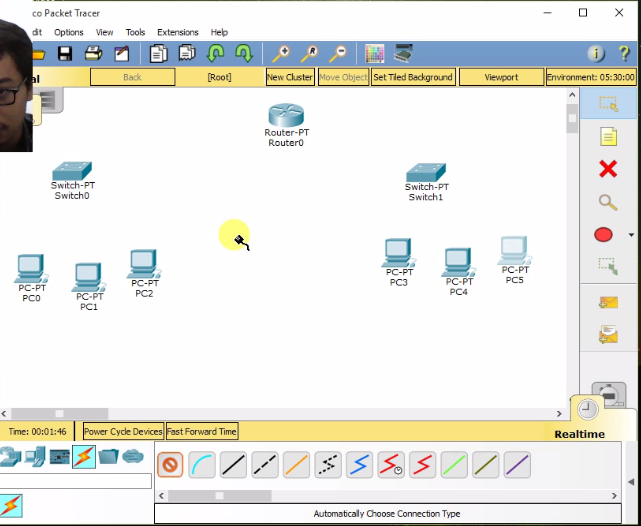
Task: Click the disabled connection stop icon
Action: (x=170, y=465)
